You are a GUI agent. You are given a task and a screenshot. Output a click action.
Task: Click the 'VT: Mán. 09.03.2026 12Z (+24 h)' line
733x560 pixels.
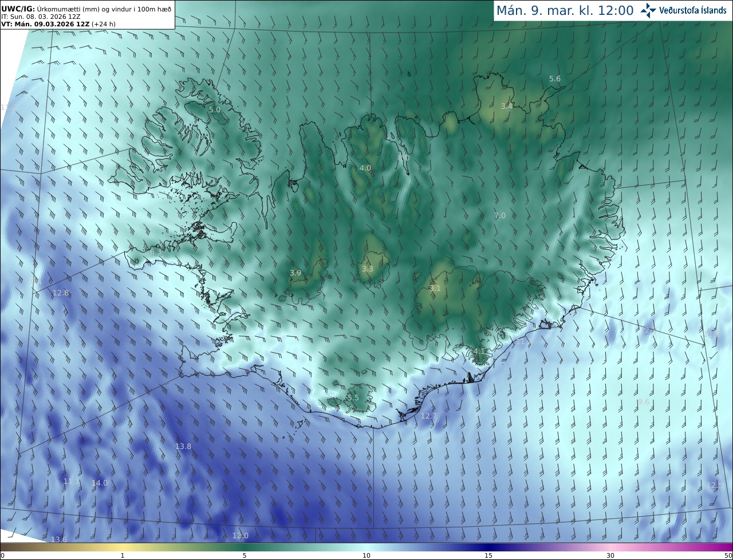click(x=58, y=24)
